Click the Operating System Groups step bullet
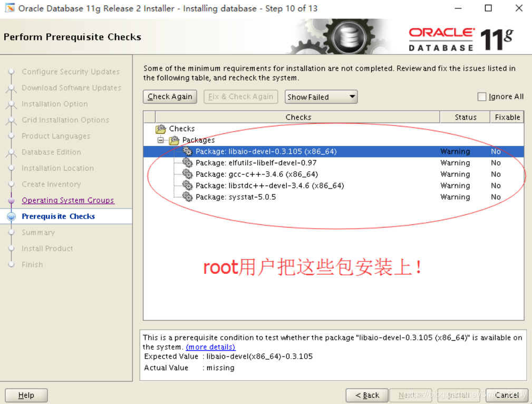The width and height of the screenshot is (532, 404). [11, 200]
